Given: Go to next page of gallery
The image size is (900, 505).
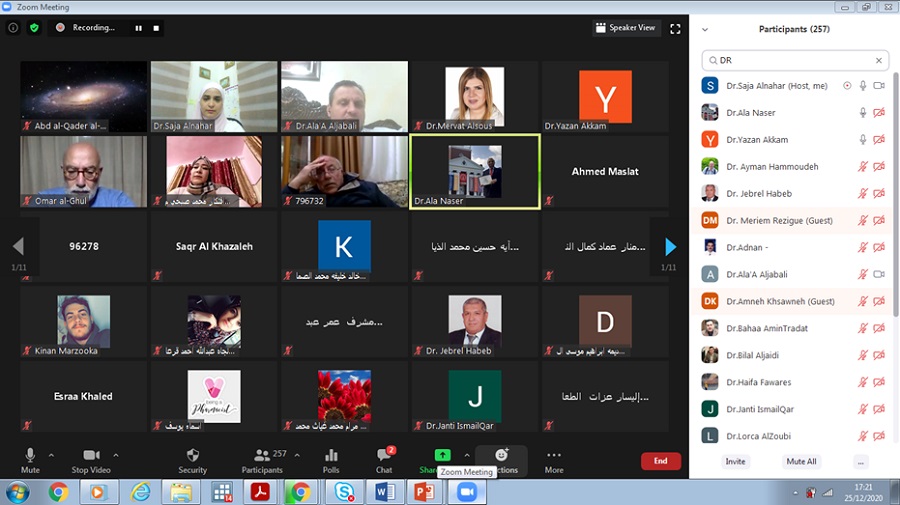Looking at the screenshot, I should (x=670, y=247).
